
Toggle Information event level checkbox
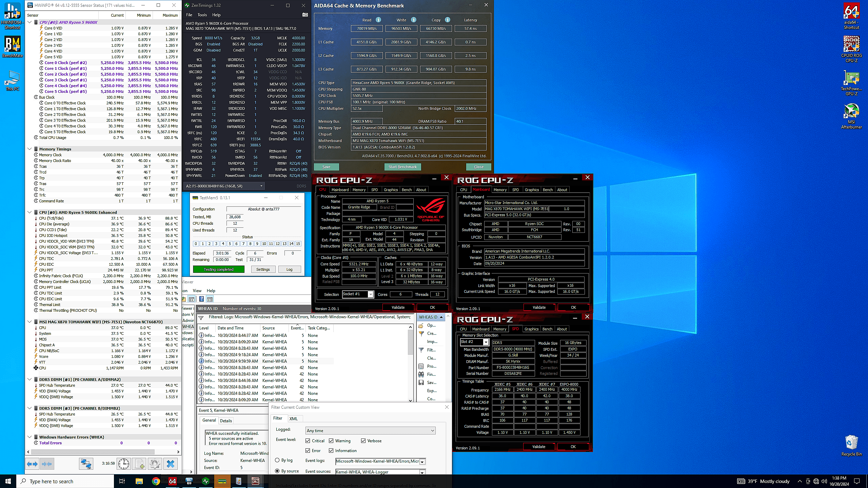coord(331,451)
